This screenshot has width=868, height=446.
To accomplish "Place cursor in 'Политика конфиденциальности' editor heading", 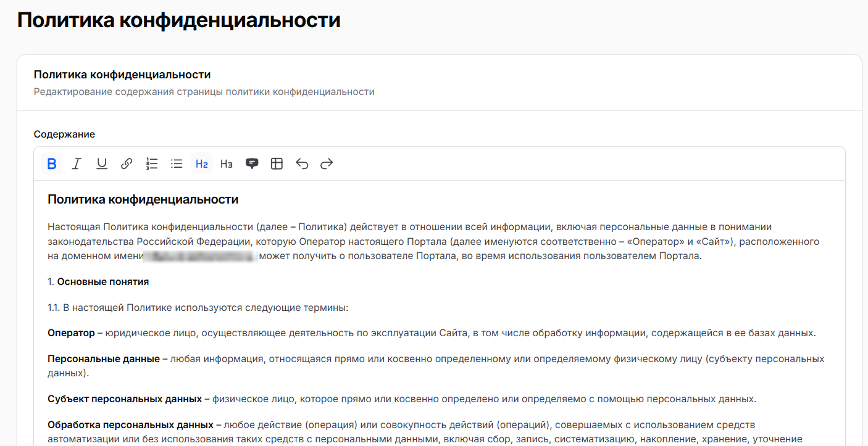I will [x=143, y=199].
